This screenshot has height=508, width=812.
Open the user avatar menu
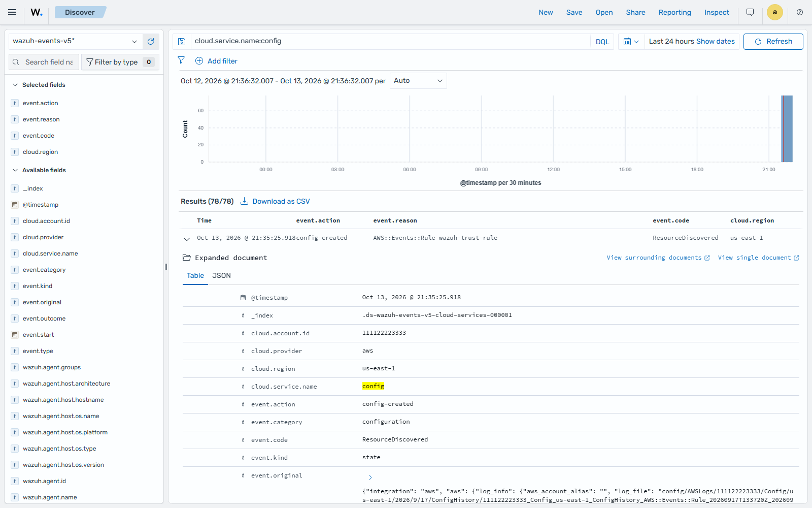(x=774, y=12)
